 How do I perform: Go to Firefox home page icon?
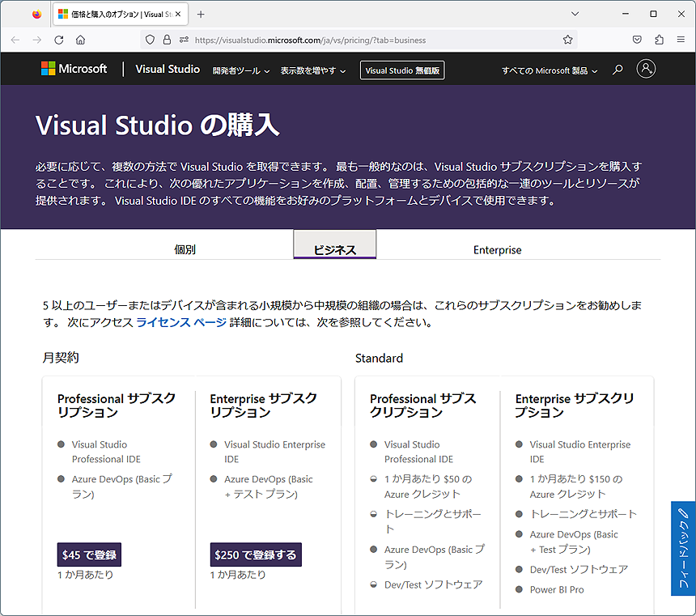click(x=80, y=40)
